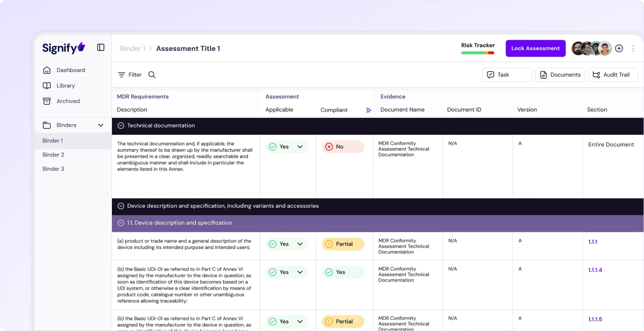
Task: Click the Applicable column header
Action: [279, 110]
